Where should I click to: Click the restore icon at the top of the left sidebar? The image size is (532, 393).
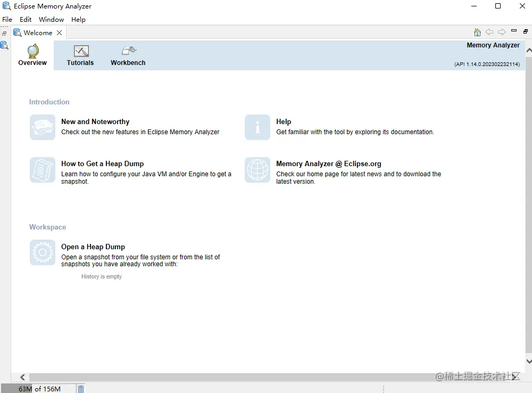(4, 34)
